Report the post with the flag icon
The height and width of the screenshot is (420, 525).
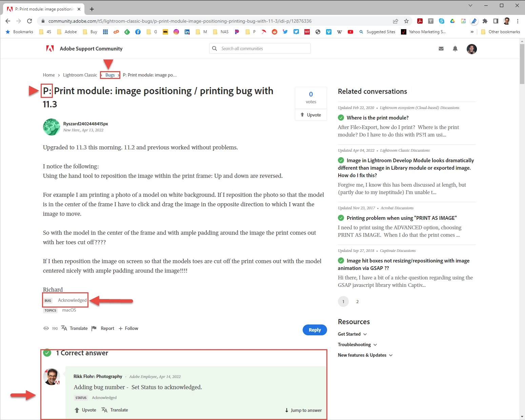click(x=94, y=328)
